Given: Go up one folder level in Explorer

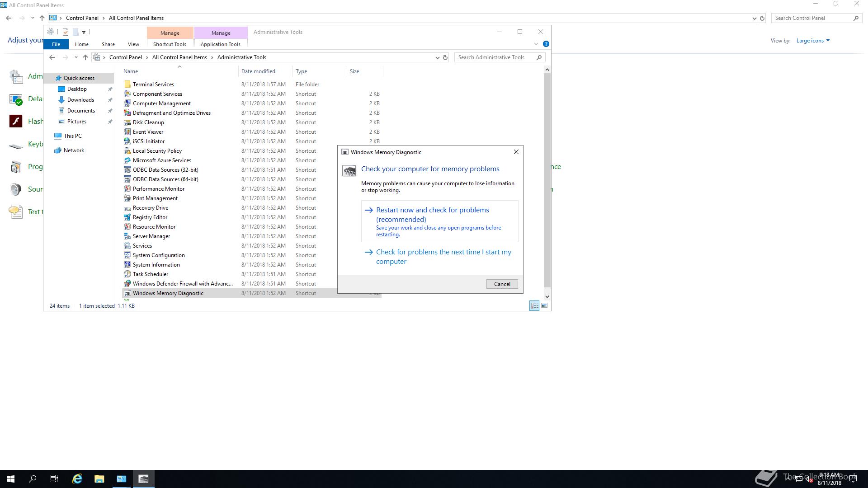Looking at the screenshot, I should [85, 57].
